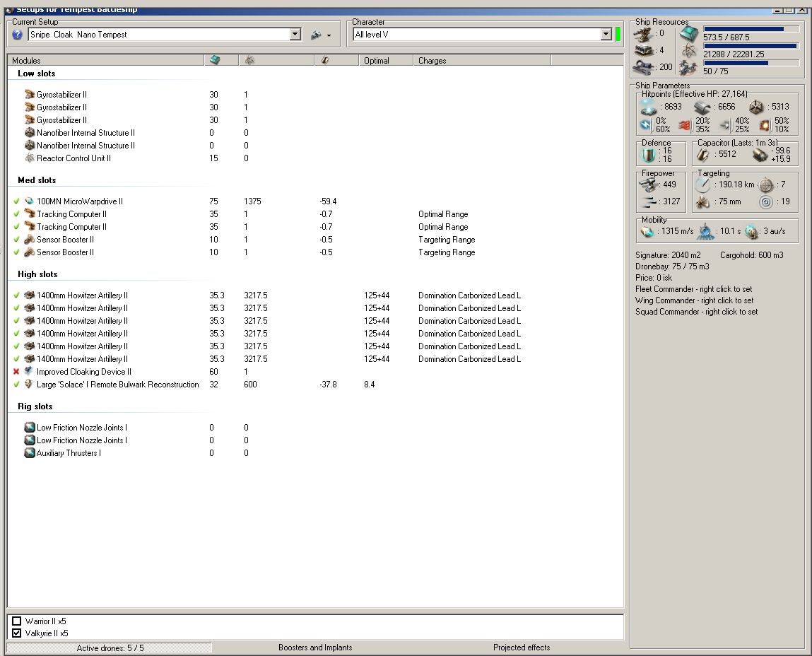Select the Reactor Control Unit II icon
This screenshot has width=812, height=656.
[30, 158]
